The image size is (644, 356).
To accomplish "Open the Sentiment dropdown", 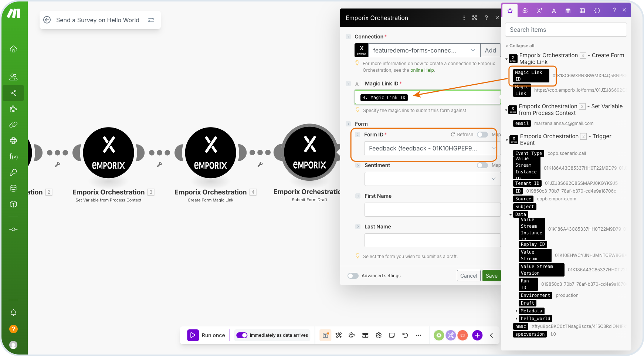I will tap(432, 179).
